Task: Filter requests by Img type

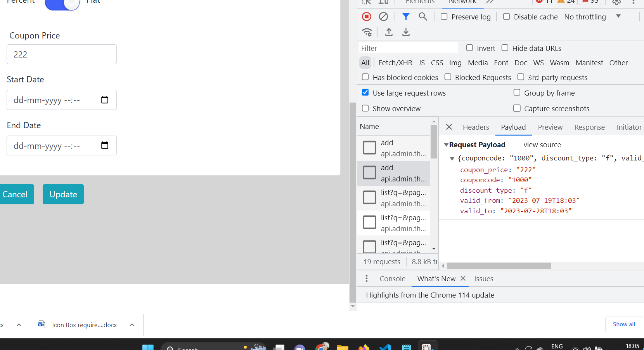Action: [455, 63]
